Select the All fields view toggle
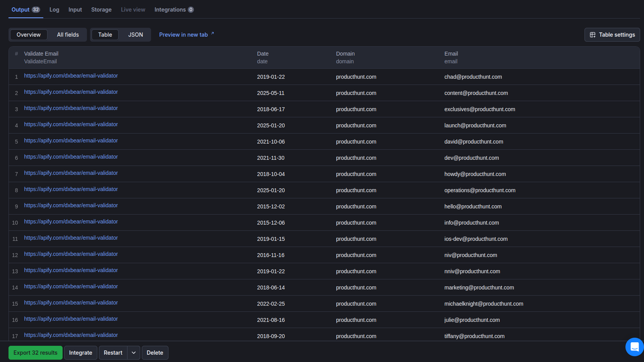This screenshot has height=362, width=644. point(68,35)
